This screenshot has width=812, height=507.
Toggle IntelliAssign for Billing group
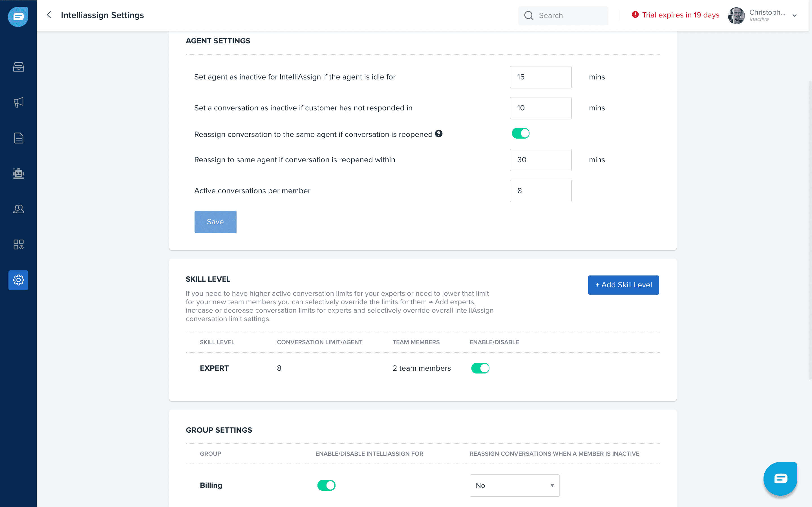(326, 485)
